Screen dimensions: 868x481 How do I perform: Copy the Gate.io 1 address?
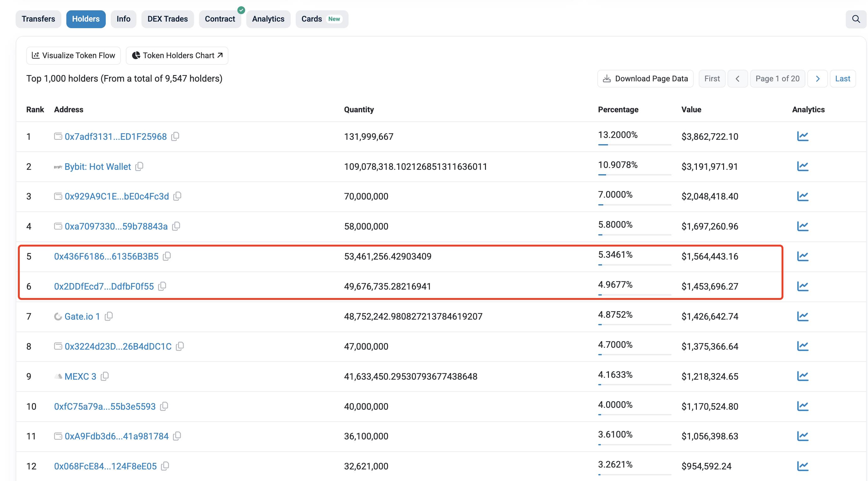(x=109, y=316)
